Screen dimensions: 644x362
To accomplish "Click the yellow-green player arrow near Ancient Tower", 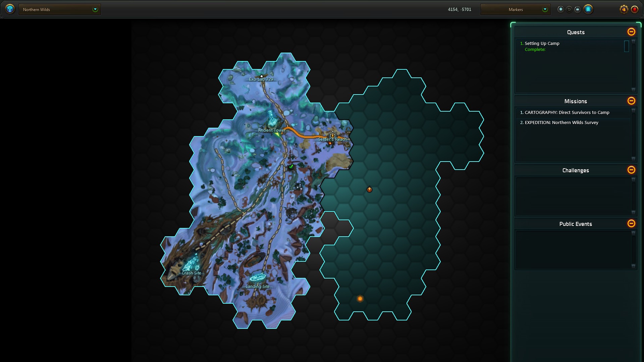I will pos(278,134).
